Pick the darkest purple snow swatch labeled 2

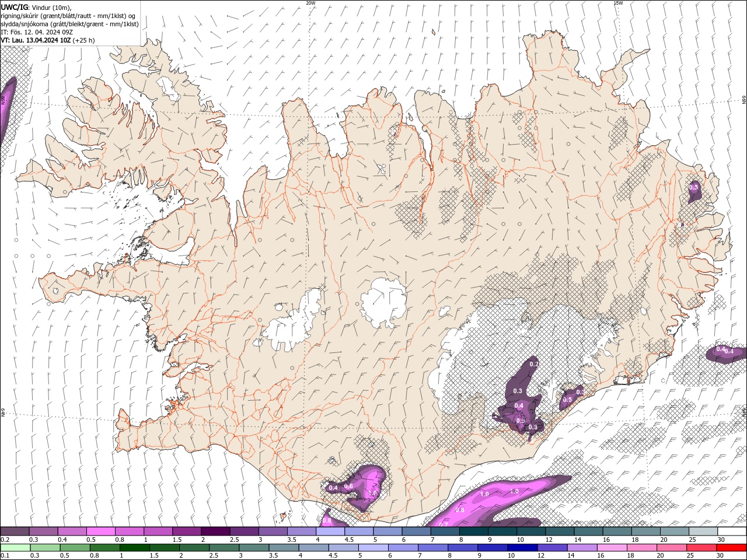click(x=215, y=531)
